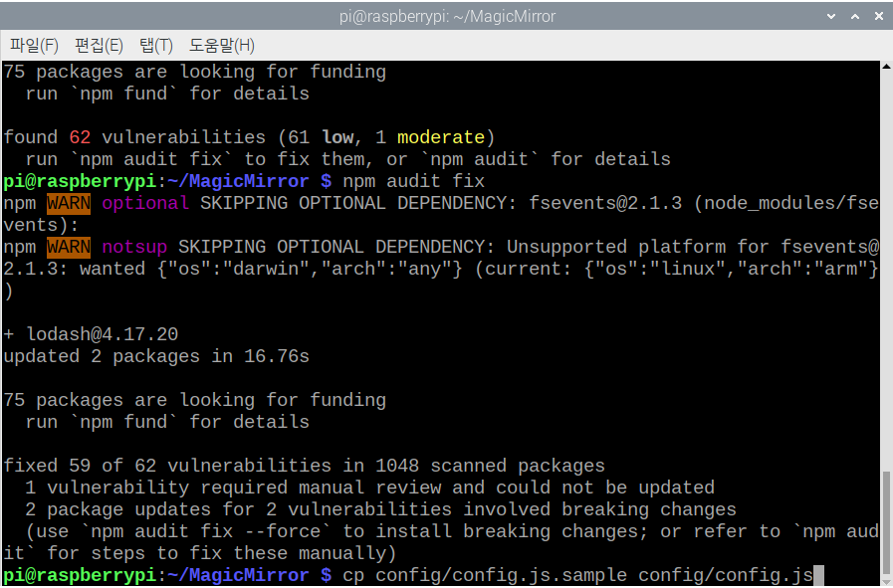
Task: Click the text 'fsevents@2.1.3' in first warning
Action: [x=605, y=203]
